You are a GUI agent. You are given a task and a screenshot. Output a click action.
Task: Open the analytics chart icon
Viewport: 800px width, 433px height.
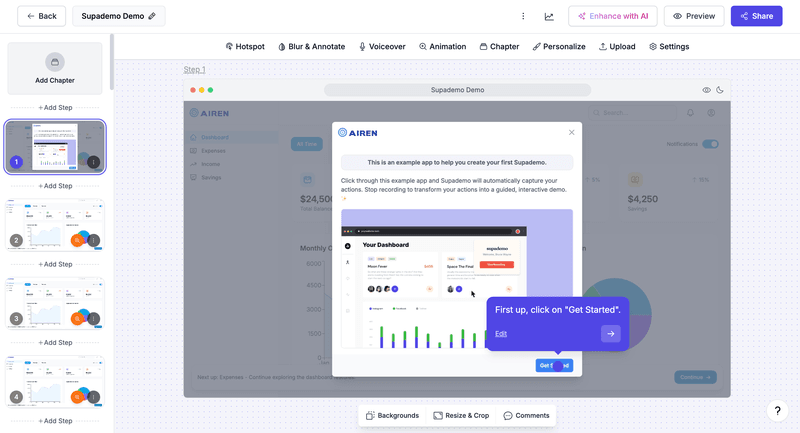click(549, 16)
